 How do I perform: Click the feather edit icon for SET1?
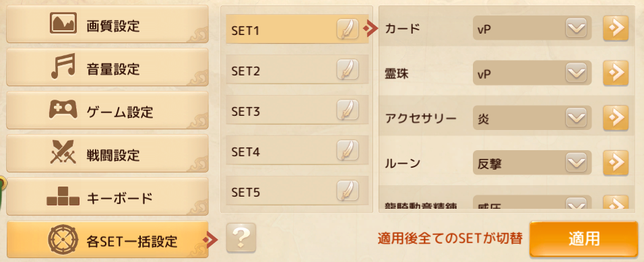click(348, 29)
